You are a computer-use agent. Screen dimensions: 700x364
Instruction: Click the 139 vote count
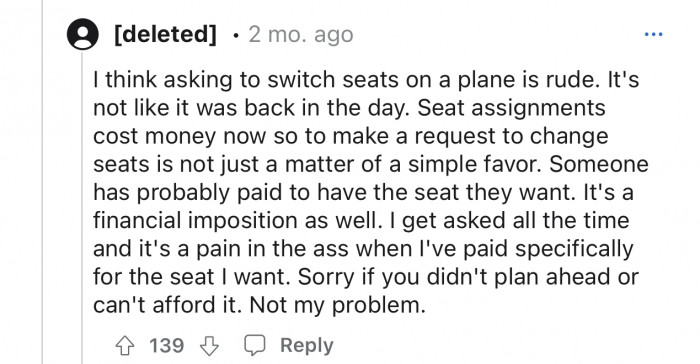point(167,345)
